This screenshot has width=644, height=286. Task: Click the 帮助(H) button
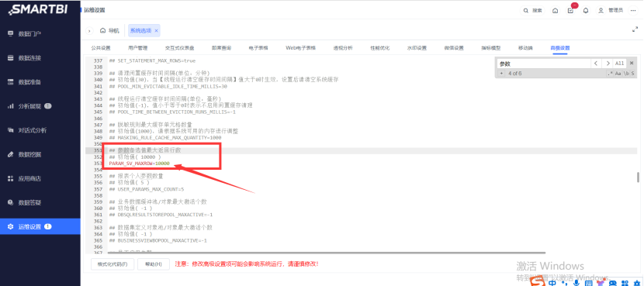(x=154, y=264)
